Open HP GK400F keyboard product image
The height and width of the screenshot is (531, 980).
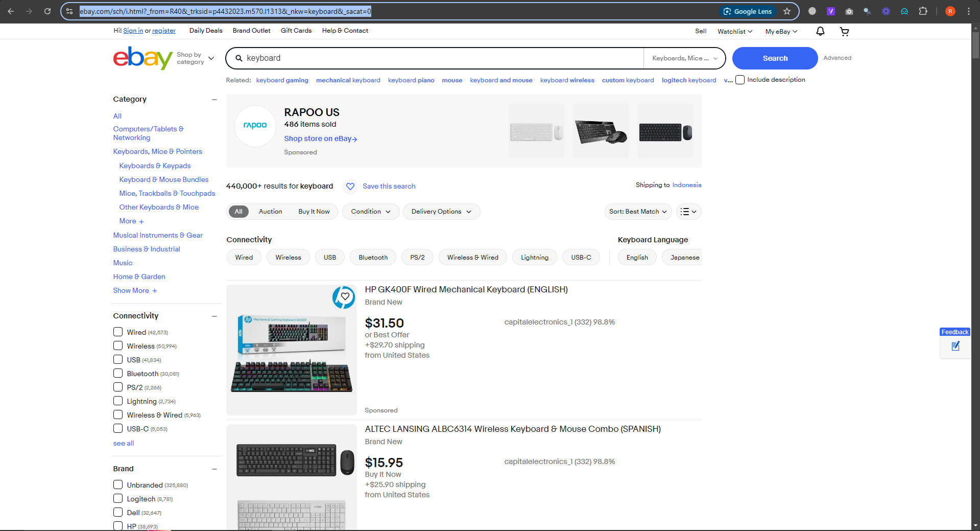[292, 350]
